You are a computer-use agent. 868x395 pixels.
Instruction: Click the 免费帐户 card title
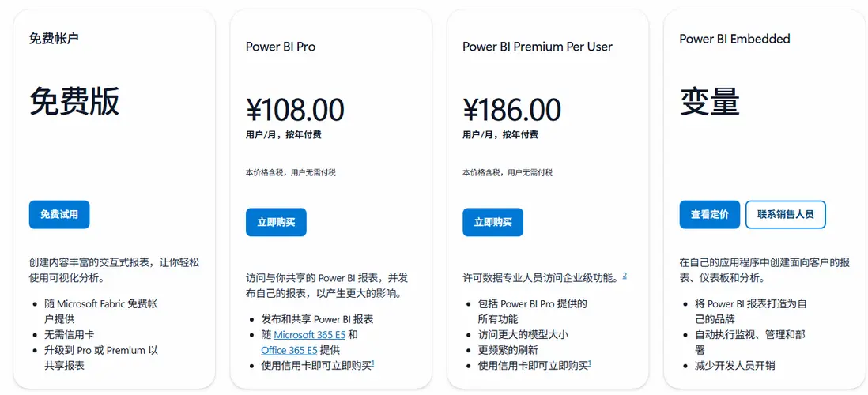pyautogui.click(x=54, y=38)
